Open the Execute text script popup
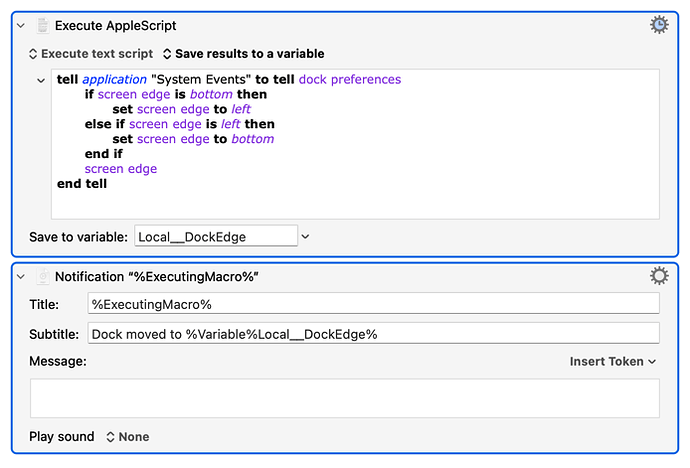Viewport: 690px width, 468px height. click(90, 54)
